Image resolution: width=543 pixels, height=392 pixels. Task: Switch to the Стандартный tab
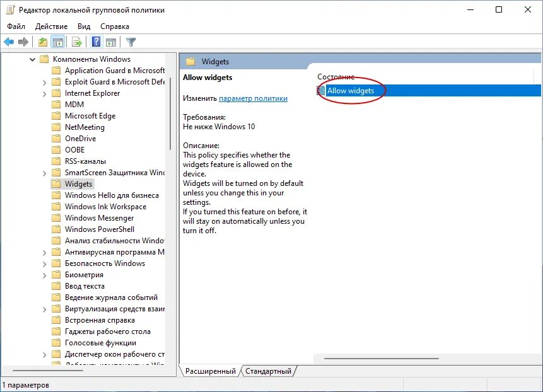point(269,371)
